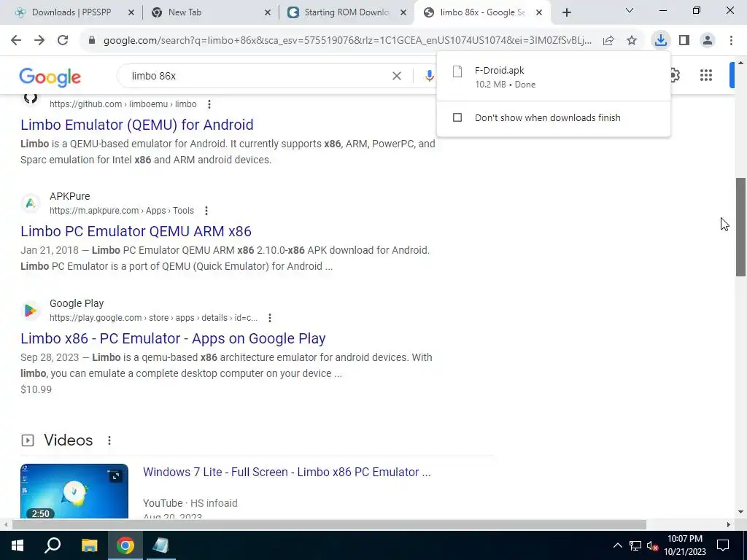Open Windows Start menu
Image resolution: width=747 pixels, height=560 pixels.
pos(18,545)
